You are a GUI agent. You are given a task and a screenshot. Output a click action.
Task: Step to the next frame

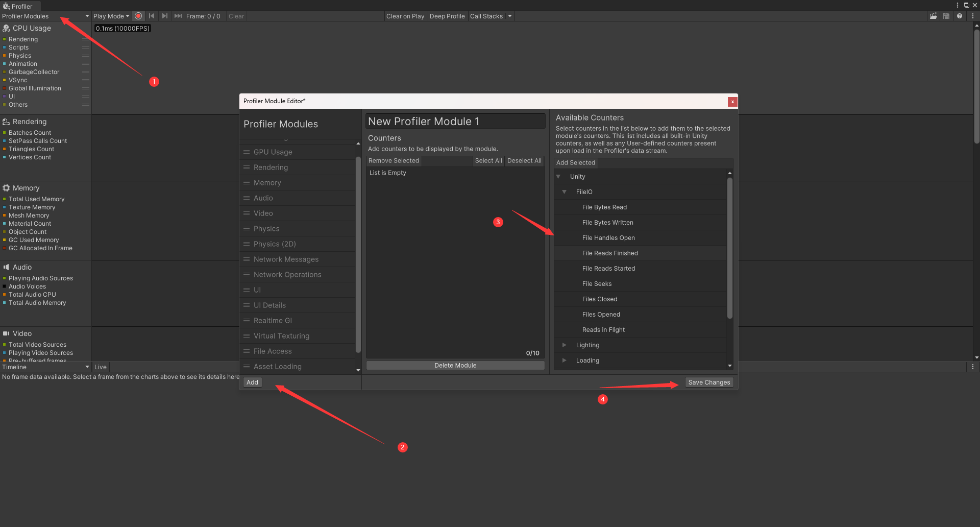(x=164, y=16)
